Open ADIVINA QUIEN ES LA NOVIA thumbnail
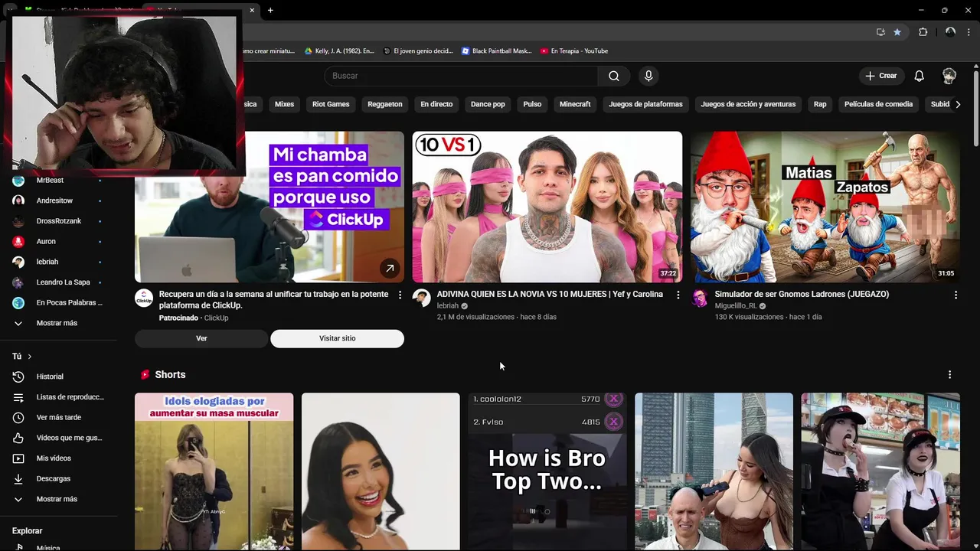Screen dimensions: 980x551 547,207
